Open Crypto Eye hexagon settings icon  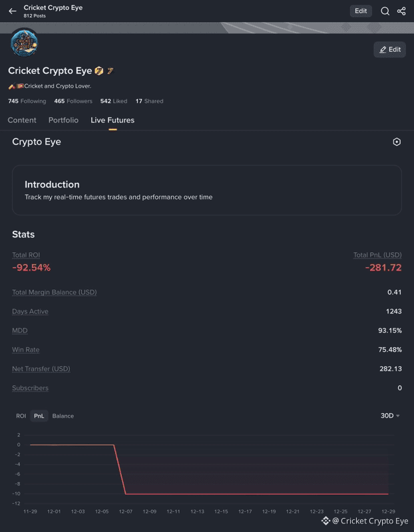tap(397, 142)
